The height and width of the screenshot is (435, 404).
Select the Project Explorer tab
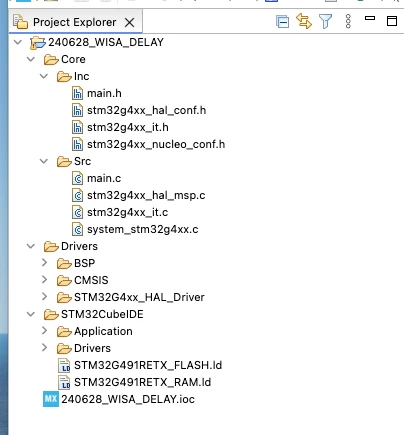pyautogui.click(x=75, y=22)
